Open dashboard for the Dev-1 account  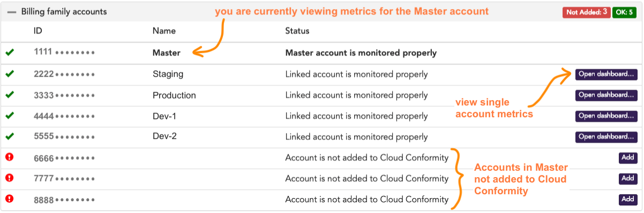(x=606, y=116)
